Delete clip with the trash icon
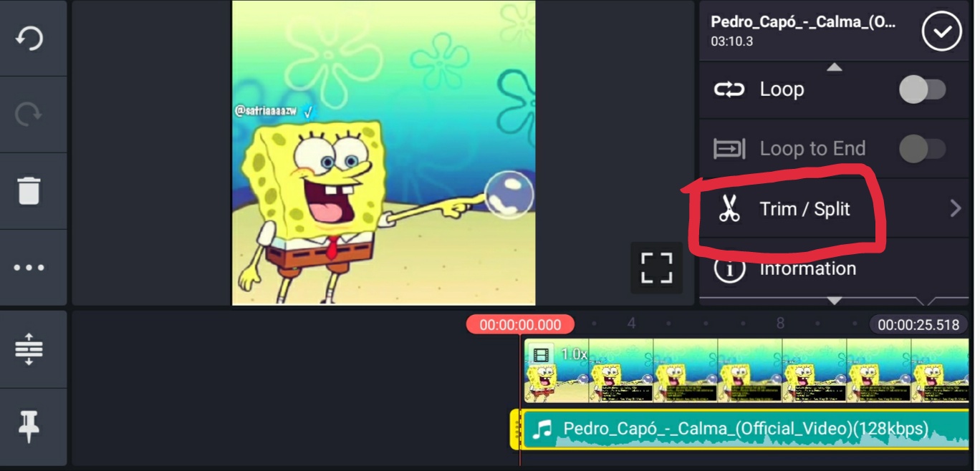This screenshot has height=471, width=980. pos(29,190)
